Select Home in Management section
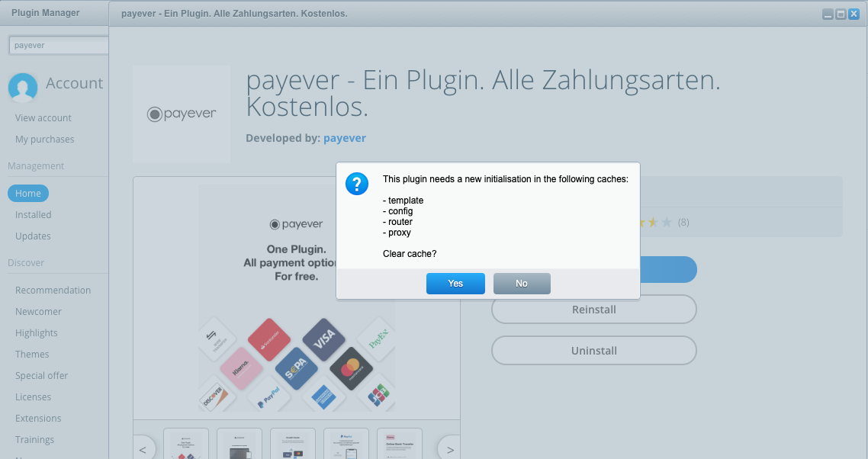The image size is (868, 459). 28,193
